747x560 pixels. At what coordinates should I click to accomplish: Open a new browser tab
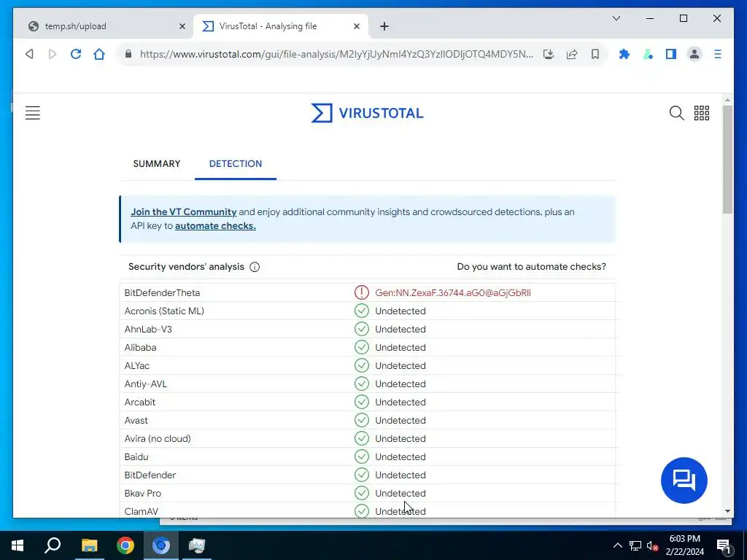384,26
